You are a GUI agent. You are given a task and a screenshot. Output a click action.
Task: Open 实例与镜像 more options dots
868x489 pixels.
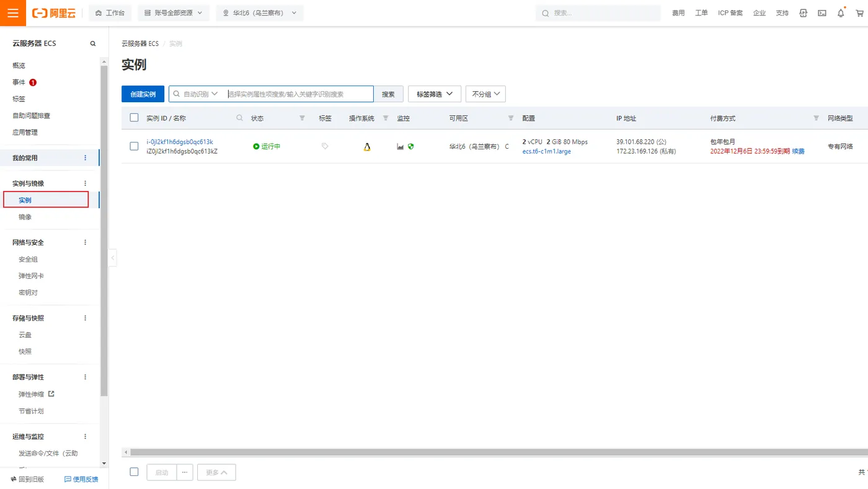tap(86, 183)
